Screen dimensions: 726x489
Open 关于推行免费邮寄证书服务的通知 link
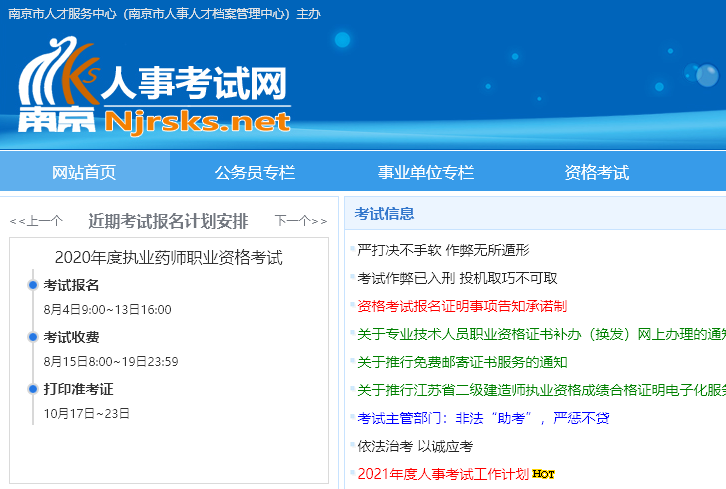[462, 362]
